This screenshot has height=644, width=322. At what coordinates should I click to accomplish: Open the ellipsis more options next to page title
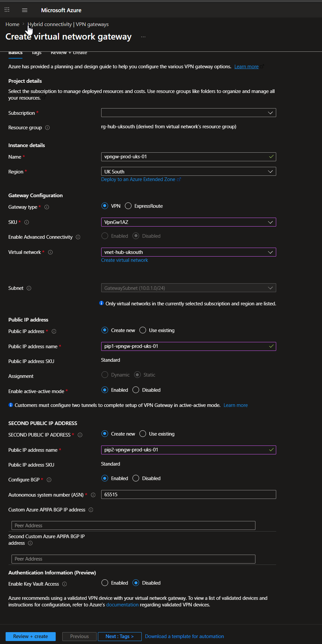pos(143,37)
